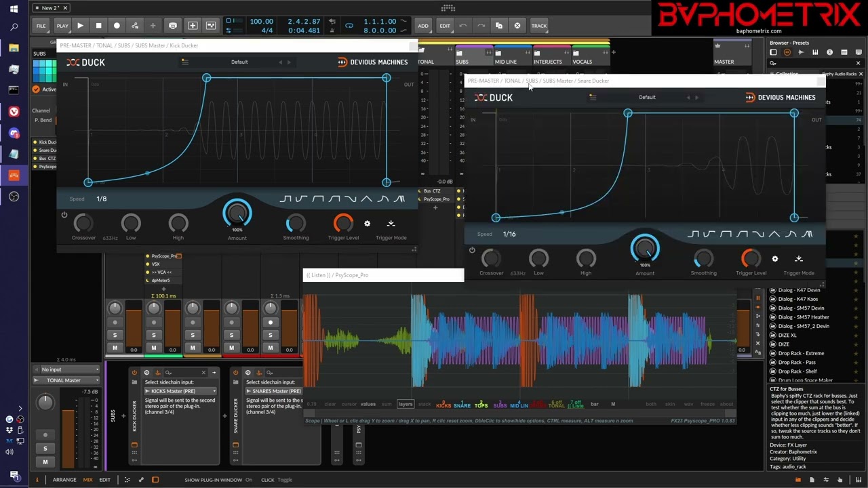Toggle the loop icon beside loop position display
This screenshot has width=868, height=488.
click(349, 26)
